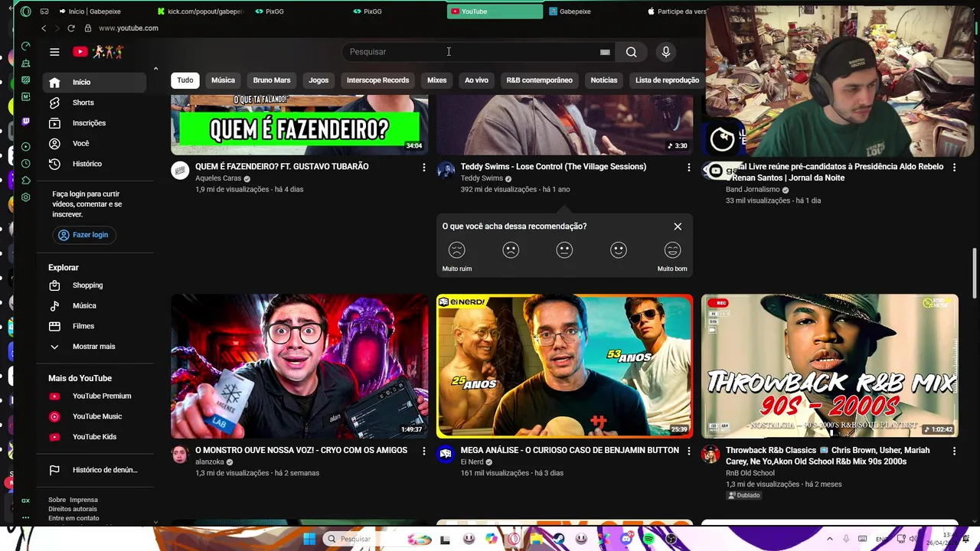Open options for QUEM É FAZENDEIRO video
Viewport: 980px width, 551px height.
tap(423, 168)
